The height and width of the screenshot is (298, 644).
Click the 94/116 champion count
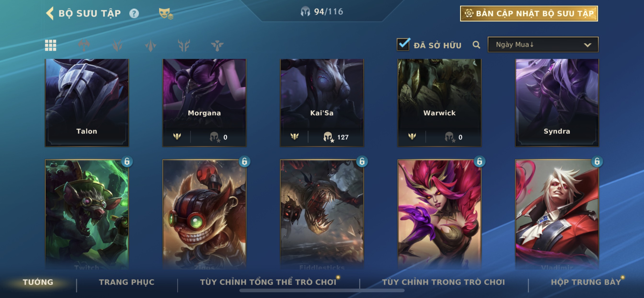coord(322,12)
